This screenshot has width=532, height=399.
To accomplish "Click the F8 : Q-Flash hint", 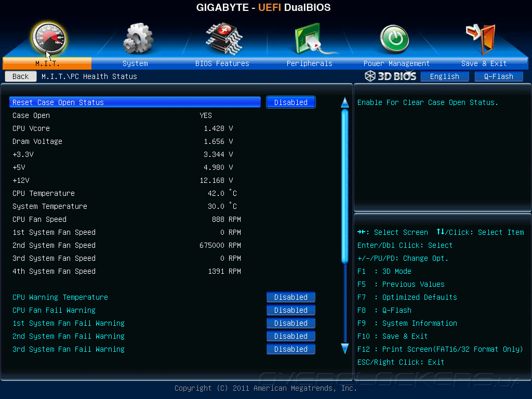I will point(384,310).
